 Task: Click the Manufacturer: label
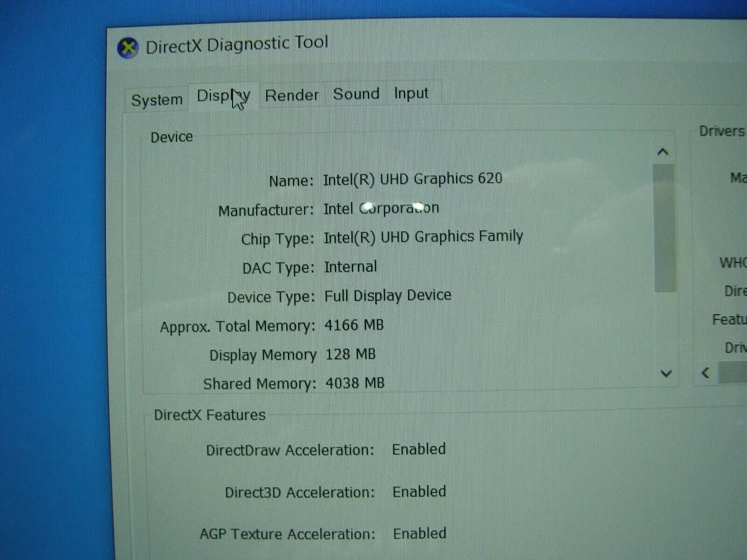(266, 210)
